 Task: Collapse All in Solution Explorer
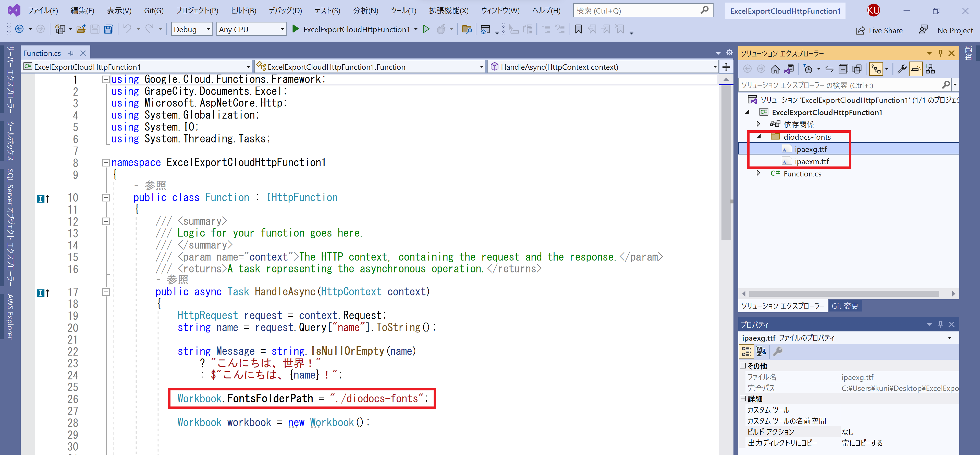click(x=843, y=69)
